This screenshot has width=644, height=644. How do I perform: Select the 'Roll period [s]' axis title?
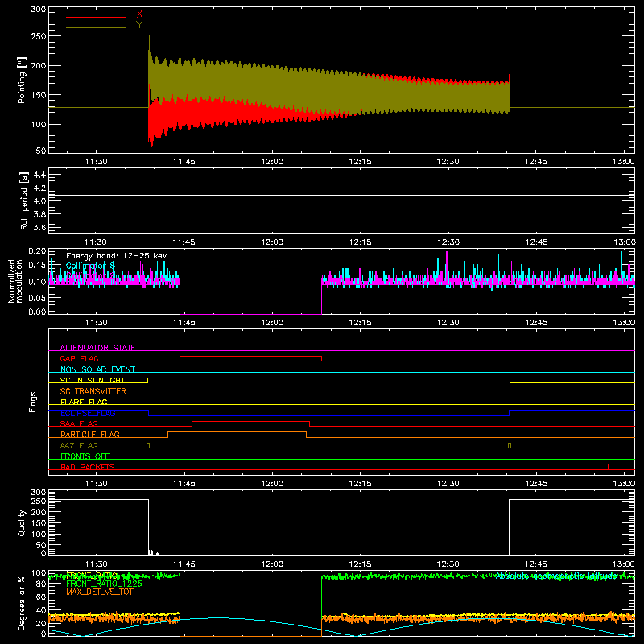[24, 200]
